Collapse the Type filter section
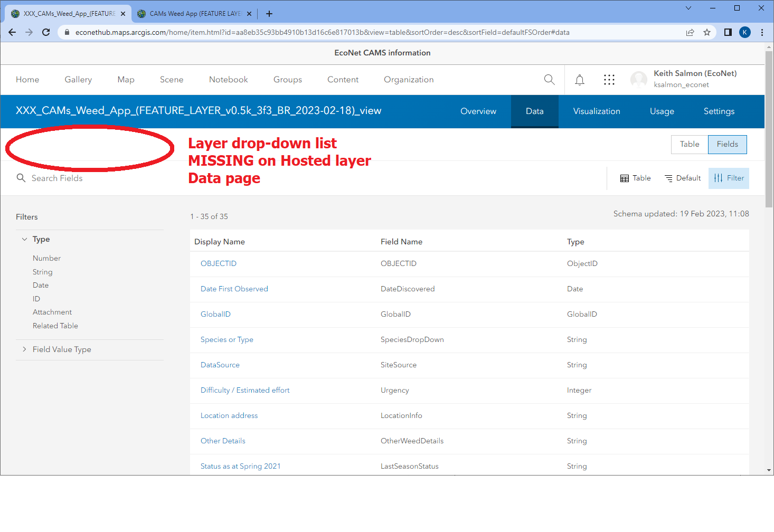 [x=24, y=239]
